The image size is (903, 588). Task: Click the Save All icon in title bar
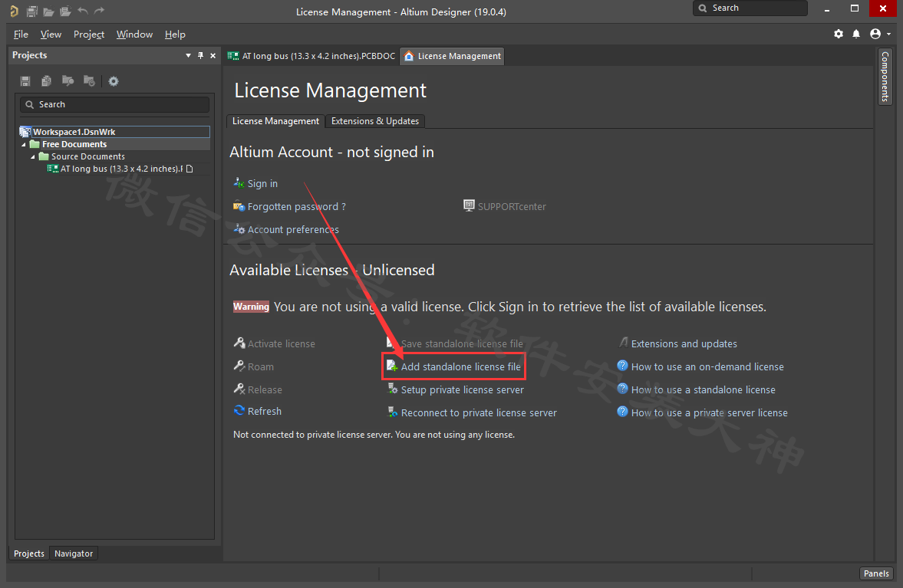(32, 11)
